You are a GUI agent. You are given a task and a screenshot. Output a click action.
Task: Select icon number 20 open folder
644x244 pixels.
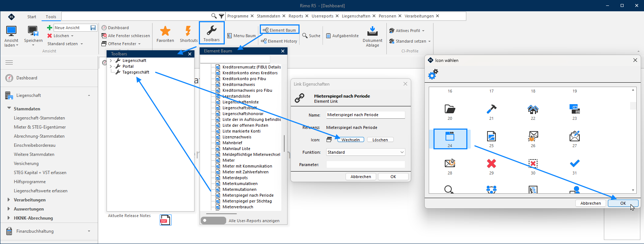click(x=450, y=109)
